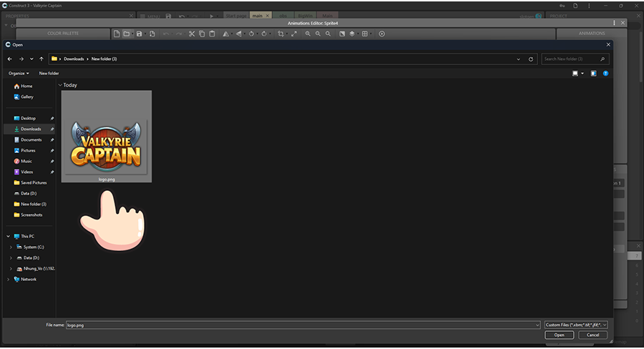The width and height of the screenshot is (644, 349).
Task: Collapse the This PC tree node
Action: pyautogui.click(x=9, y=236)
